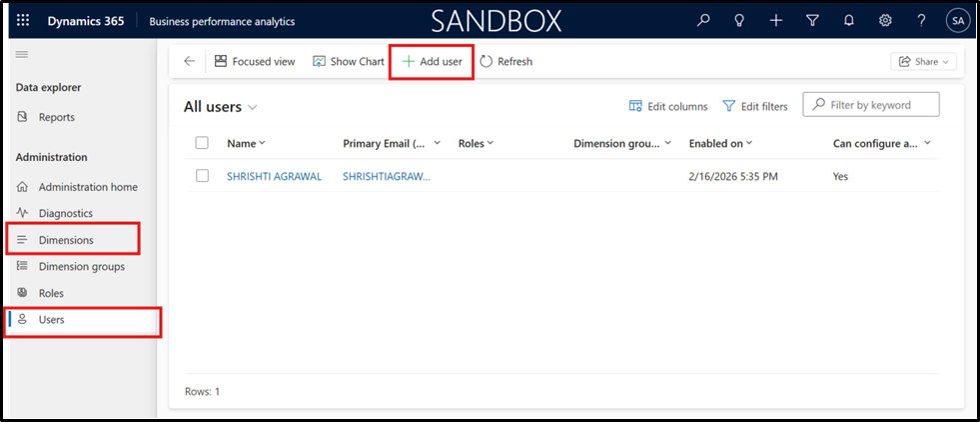Go back with the left arrow

click(x=190, y=61)
